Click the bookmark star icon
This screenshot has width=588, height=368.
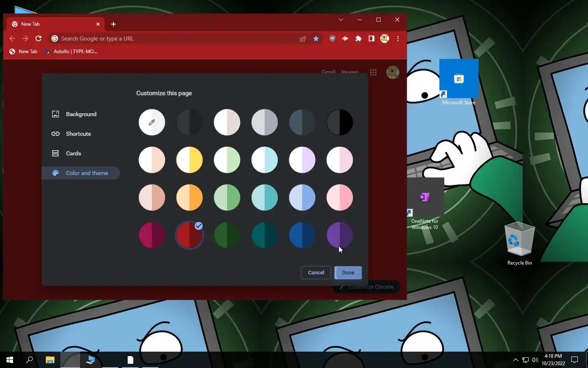pyautogui.click(x=316, y=38)
